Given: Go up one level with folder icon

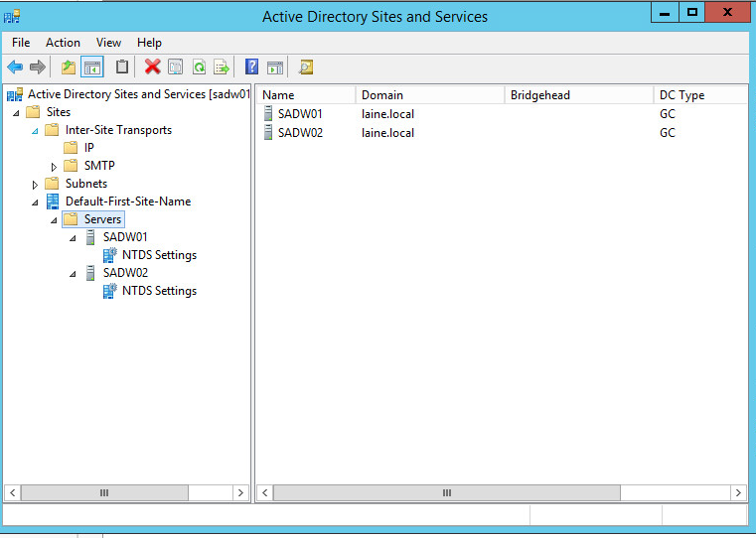Looking at the screenshot, I should click(69, 67).
